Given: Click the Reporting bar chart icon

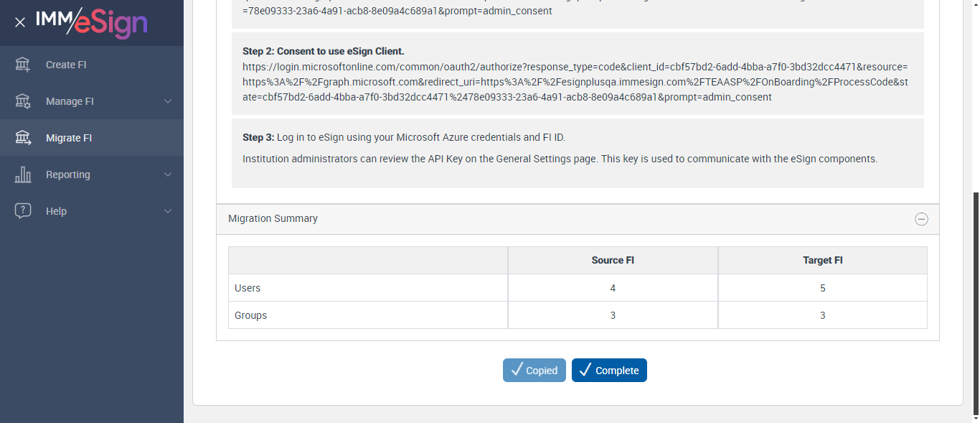Looking at the screenshot, I should pos(23,175).
